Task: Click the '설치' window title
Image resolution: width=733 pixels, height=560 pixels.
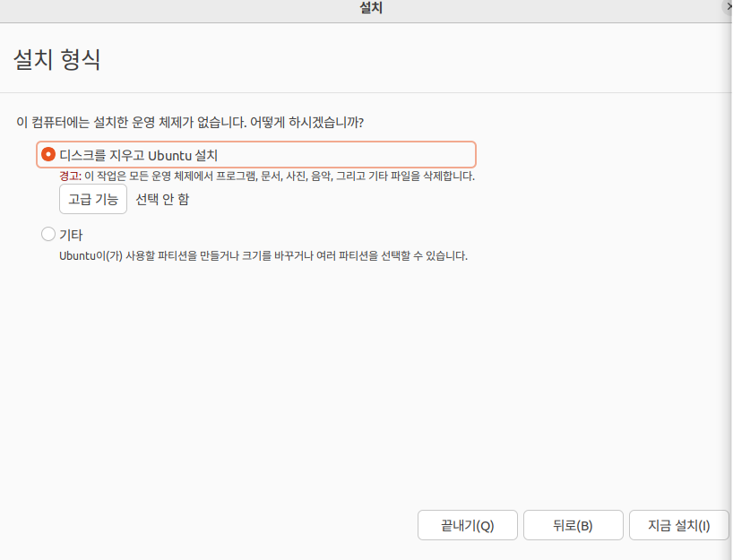Action: point(371,8)
